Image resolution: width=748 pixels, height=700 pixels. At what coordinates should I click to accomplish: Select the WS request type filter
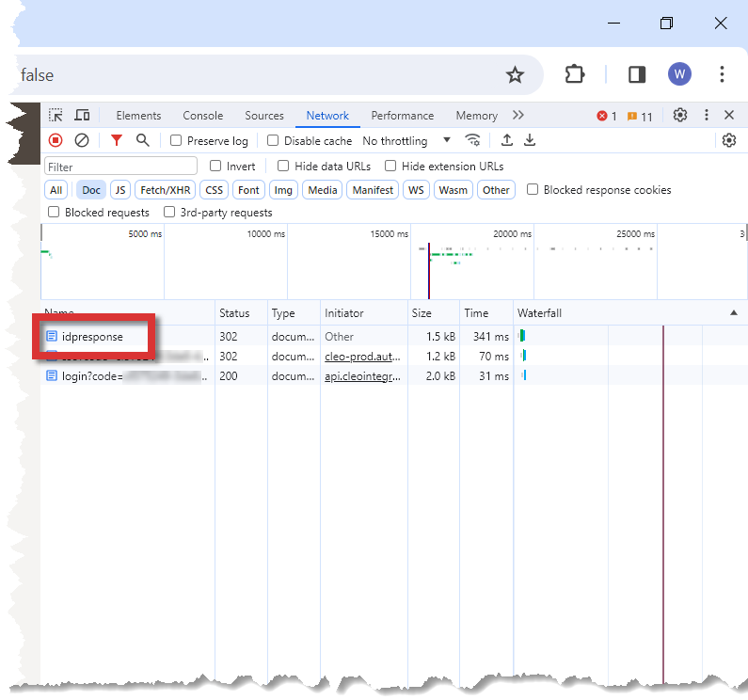pyautogui.click(x=416, y=190)
